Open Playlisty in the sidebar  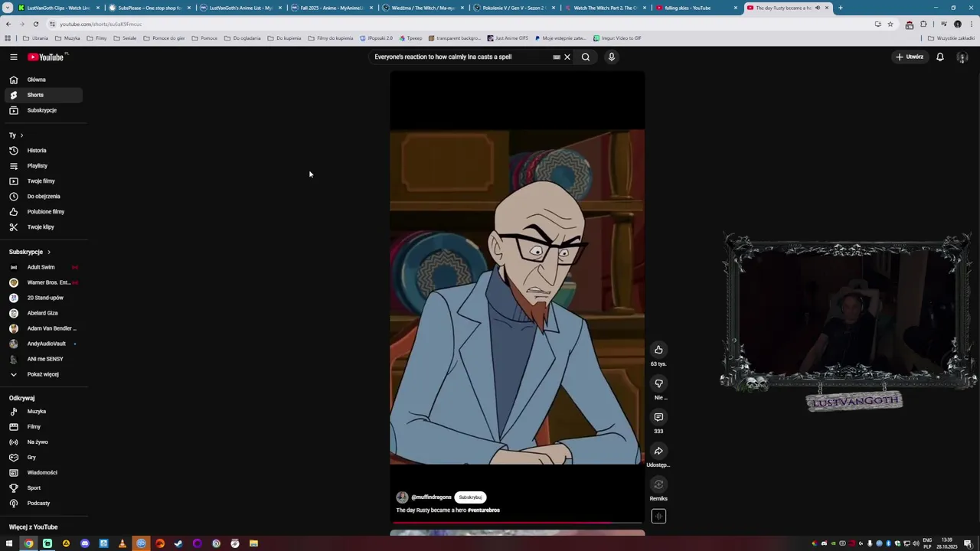coord(43,166)
